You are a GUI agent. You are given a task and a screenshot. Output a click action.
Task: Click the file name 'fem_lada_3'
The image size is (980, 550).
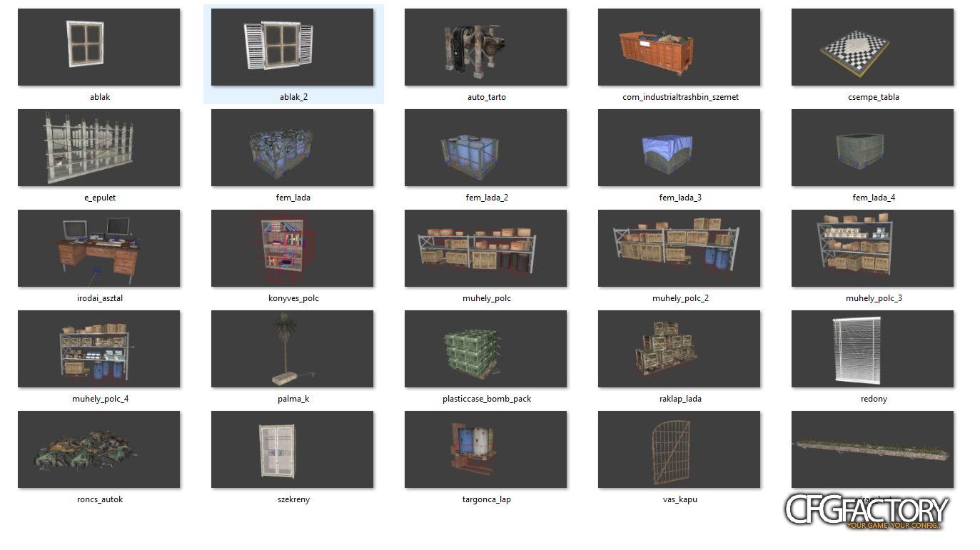680,198
